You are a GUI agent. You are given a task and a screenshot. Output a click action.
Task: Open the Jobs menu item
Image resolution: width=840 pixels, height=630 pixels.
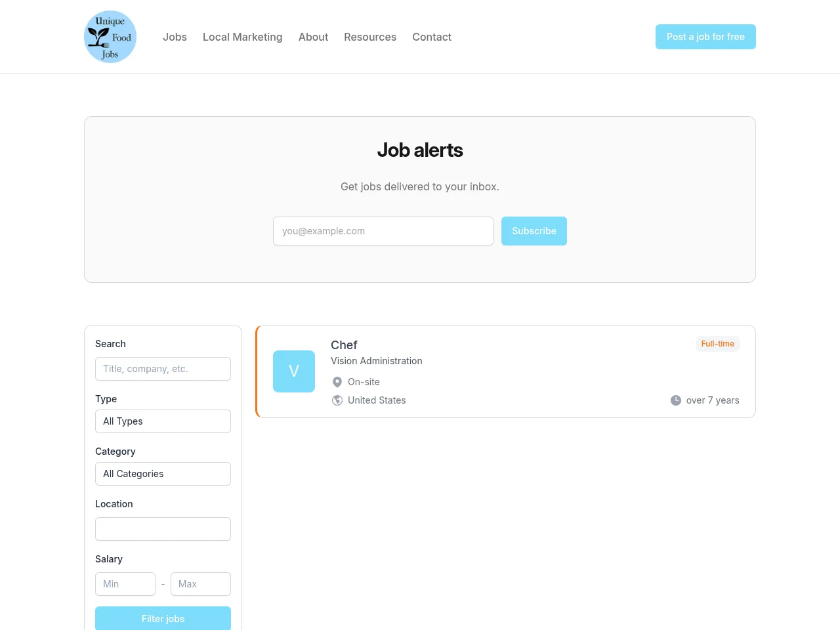(x=175, y=37)
